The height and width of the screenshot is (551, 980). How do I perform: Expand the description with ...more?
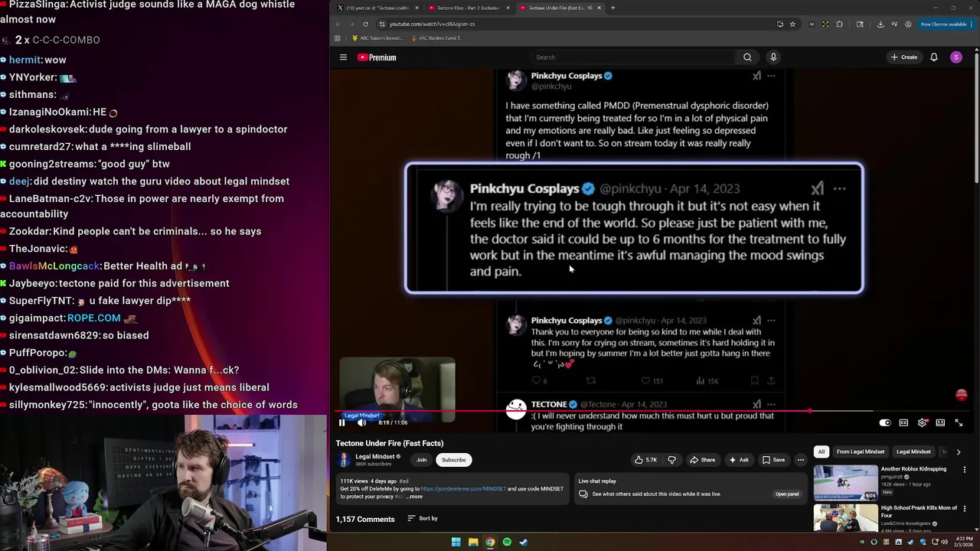[x=414, y=497]
